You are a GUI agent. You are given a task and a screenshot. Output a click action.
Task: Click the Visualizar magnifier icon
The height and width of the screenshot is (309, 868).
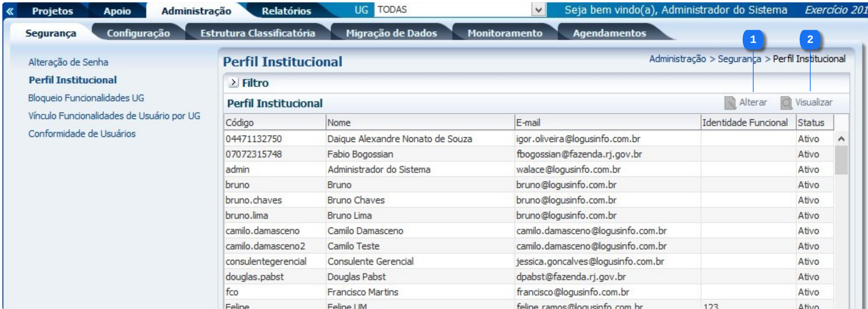tap(786, 103)
